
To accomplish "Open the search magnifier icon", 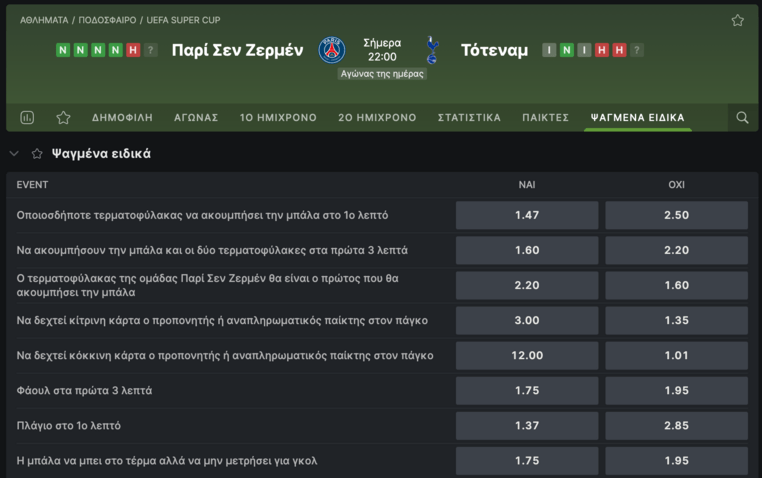I will pos(742,118).
